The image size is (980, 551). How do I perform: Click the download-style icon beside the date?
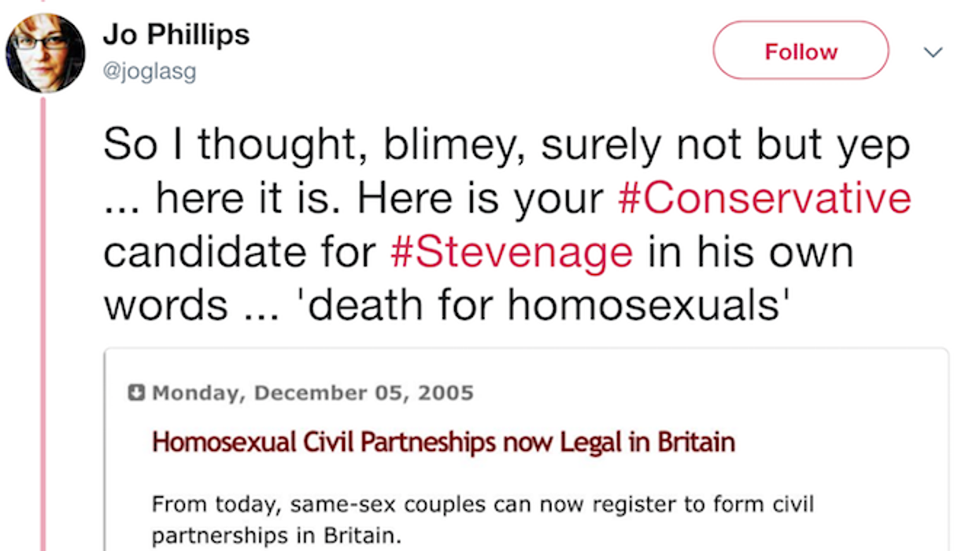tap(137, 392)
